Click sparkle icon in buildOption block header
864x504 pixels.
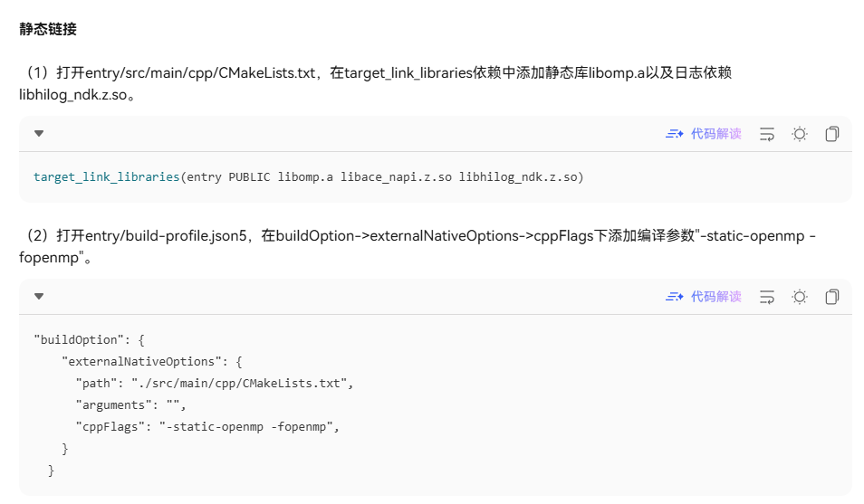tap(675, 297)
